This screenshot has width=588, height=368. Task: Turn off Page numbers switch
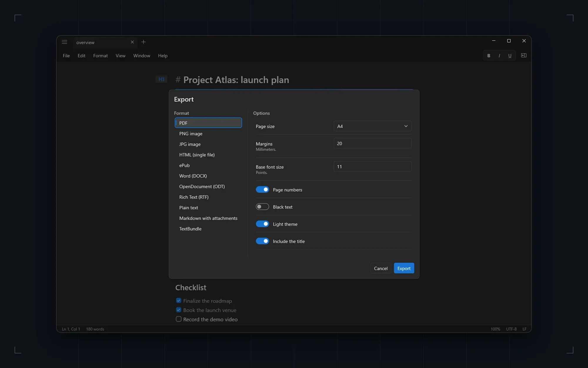(262, 190)
